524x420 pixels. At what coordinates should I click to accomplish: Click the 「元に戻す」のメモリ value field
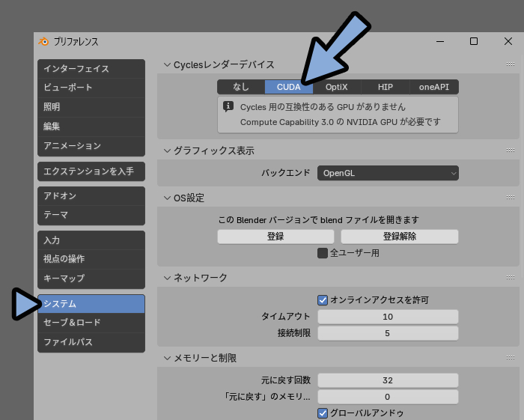(x=388, y=397)
